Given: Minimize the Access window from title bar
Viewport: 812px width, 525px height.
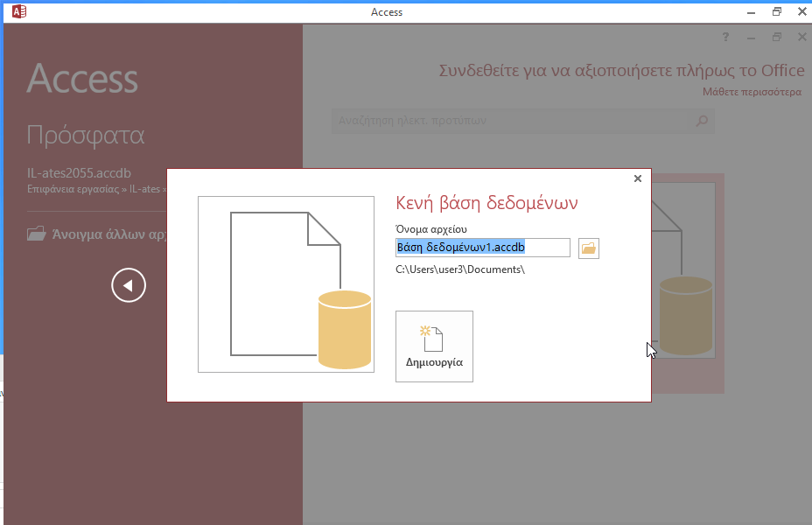Looking at the screenshot, I should point(751,12).
